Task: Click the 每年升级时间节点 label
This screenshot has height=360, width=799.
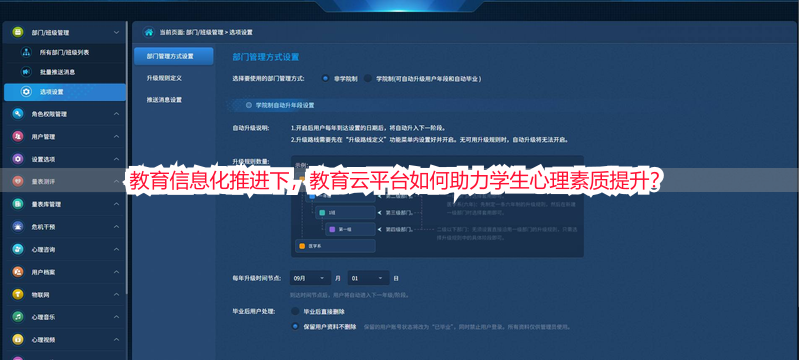Action: click(x=256, y=278)
